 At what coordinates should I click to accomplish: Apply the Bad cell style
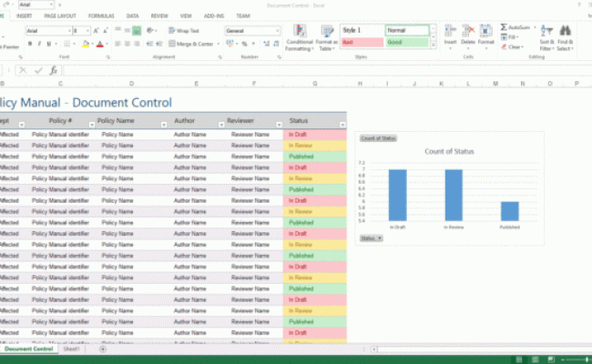point(362,42)
